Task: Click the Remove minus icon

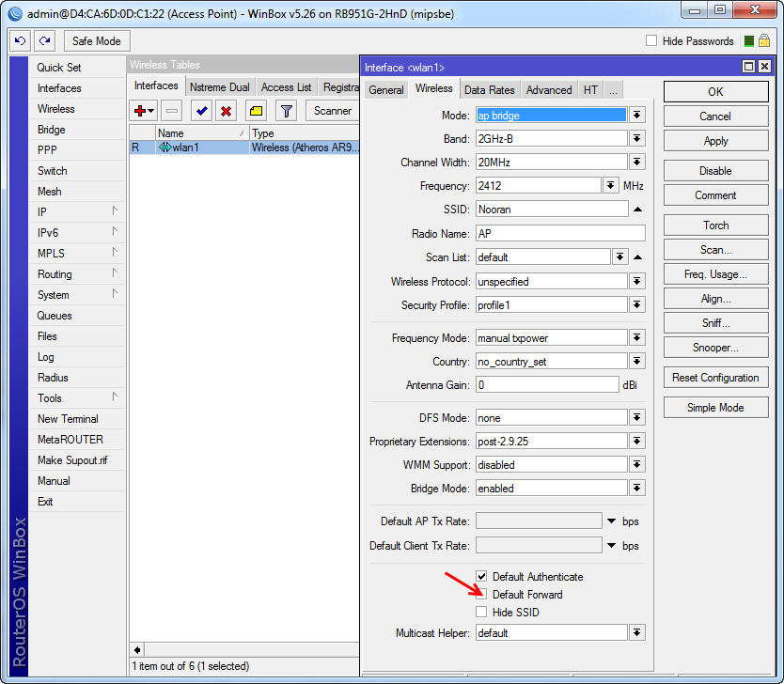Action: click(x=172, y=111)
